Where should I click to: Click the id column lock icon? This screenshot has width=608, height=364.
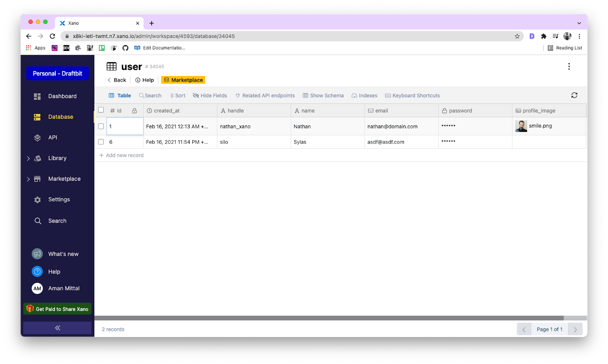pos(135,111)
